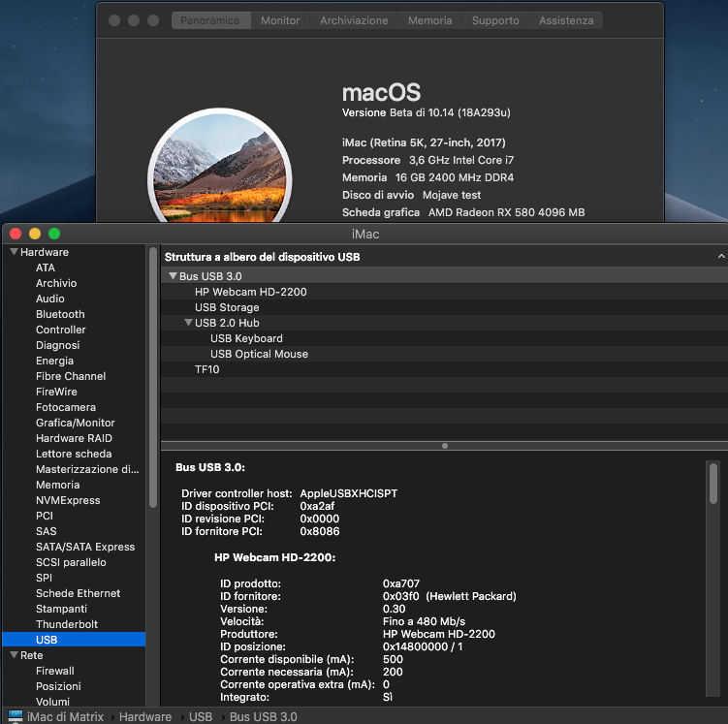Open the Supporto tab
Screen dimensions: 728x724
[495, 20]
